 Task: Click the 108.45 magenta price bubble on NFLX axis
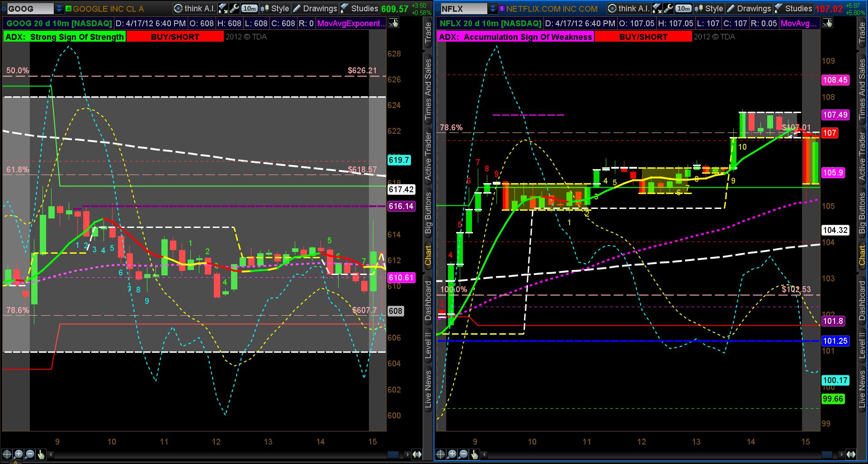[x=835, y=80]
